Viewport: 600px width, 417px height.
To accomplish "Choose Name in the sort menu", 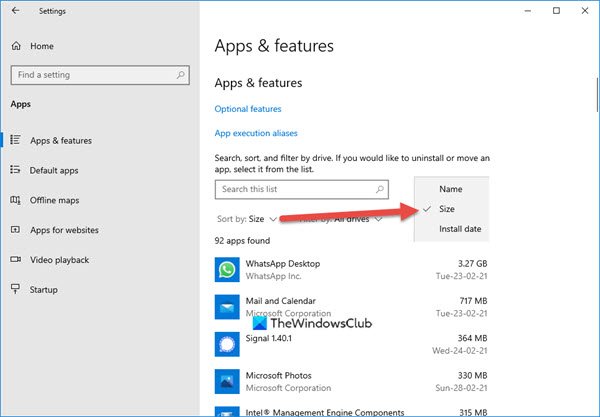I will (x=451, y=189).
